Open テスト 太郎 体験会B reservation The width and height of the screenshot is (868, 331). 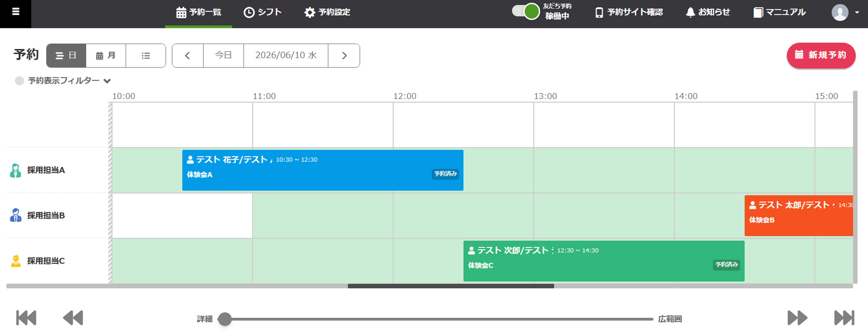click(799, 215)
